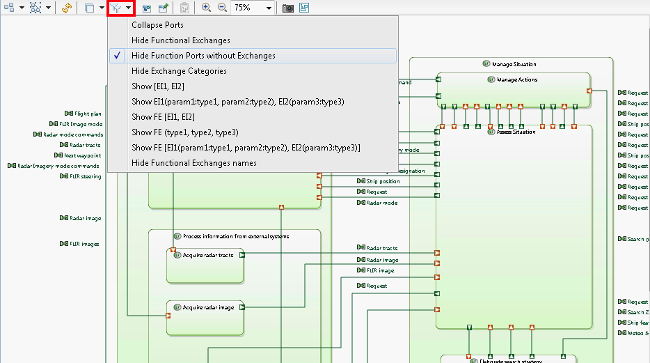650x363 pixels.
Task: Click the select all elements icon
Action: coord(36,8)
